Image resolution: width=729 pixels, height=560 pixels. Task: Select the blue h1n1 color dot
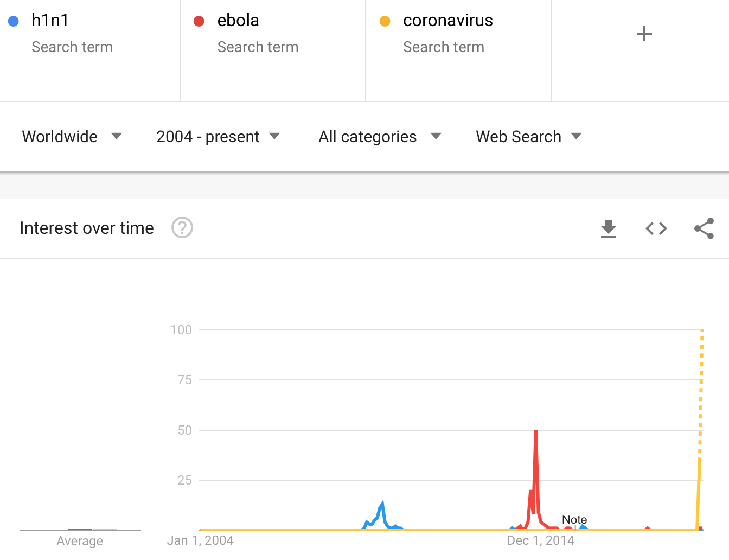(14, 21)
